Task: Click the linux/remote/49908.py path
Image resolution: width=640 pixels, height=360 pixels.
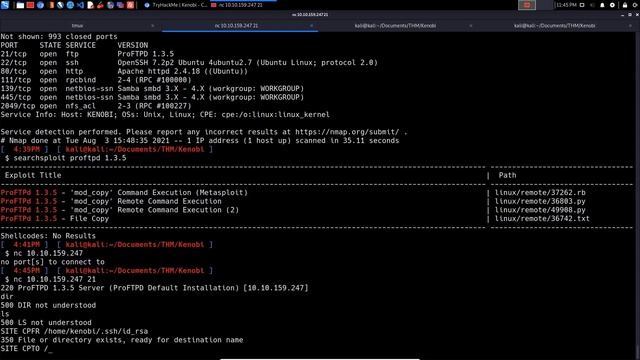Action: (540, 210)
